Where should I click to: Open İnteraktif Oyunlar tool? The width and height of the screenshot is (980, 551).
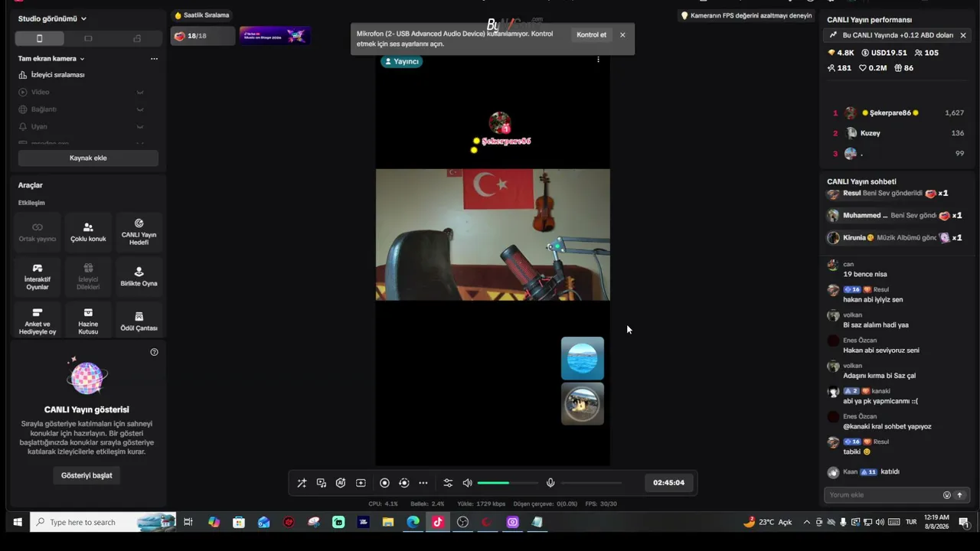(x=38, y=277)
